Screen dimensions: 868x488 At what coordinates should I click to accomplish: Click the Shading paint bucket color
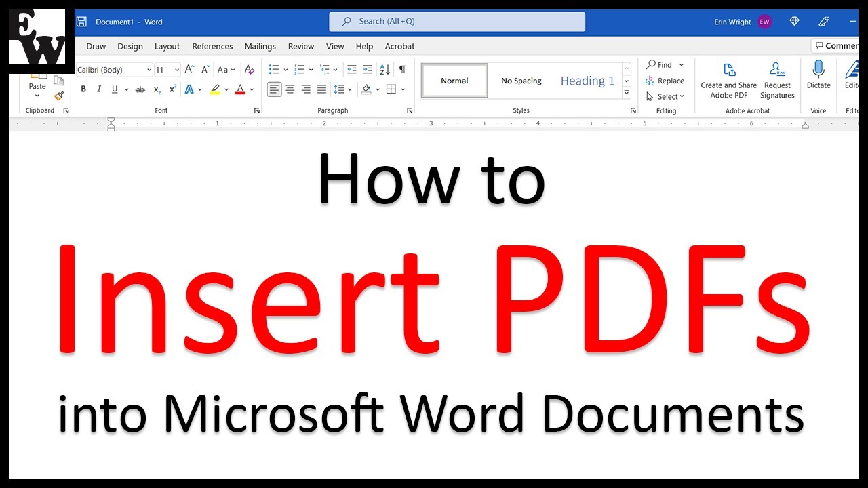point(366,89)
